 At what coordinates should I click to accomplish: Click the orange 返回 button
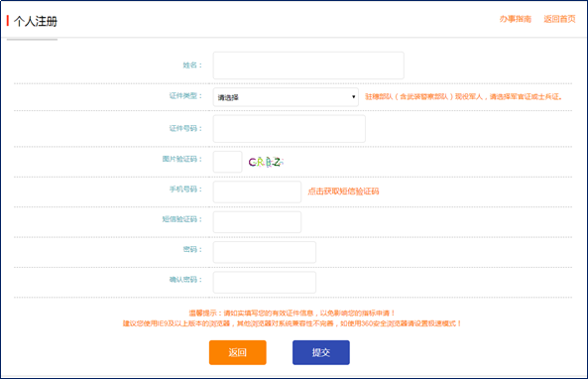pos(238,352)
